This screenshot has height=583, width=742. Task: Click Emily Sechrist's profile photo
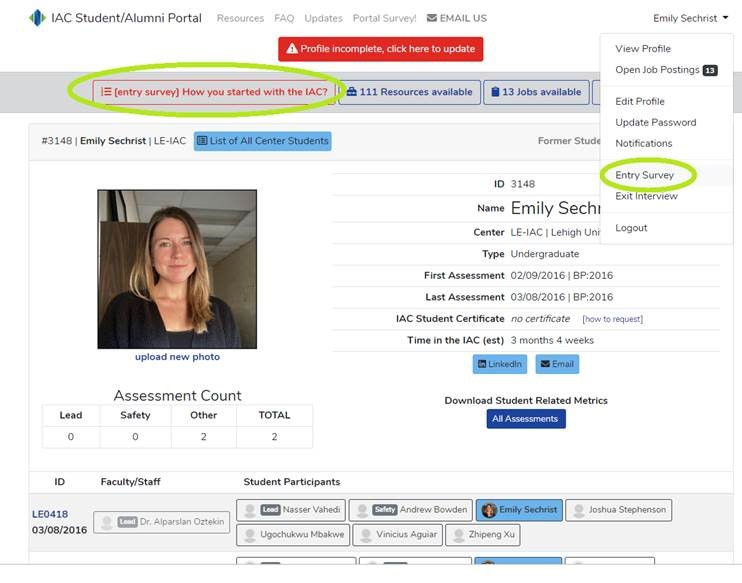tap(177, 269)
